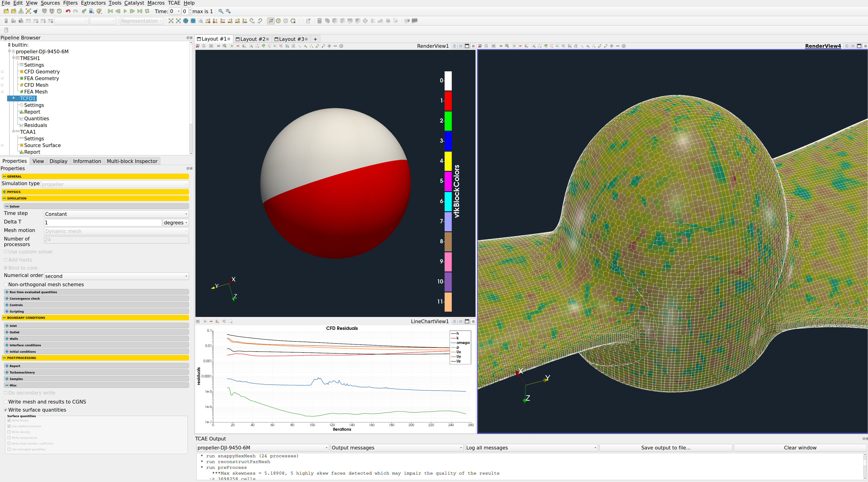This screenshot has width=868, height=482.
Task: Select Residuals under TCFD1 in pipeline
Action: click(35, 125)
